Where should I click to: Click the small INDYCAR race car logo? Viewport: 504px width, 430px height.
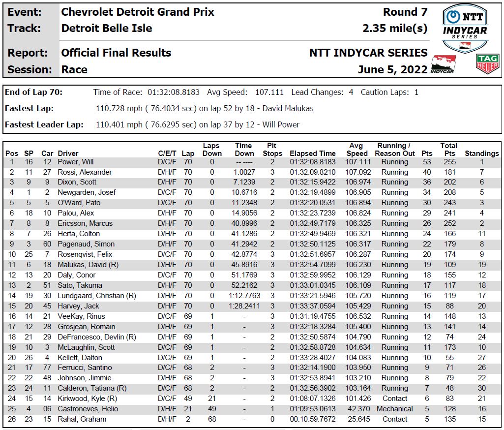443,64
